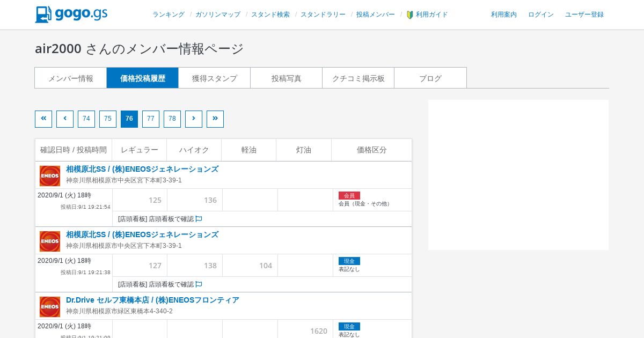Open first 相模原北SS station link
The image size is (644, 338).
point(142,169)
